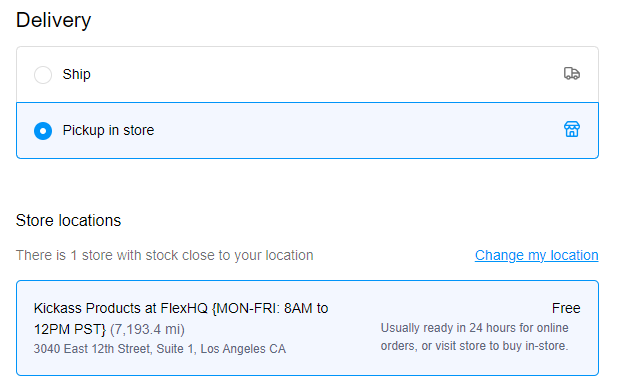This screenshot has width=617, height=390.
Task: Choose the Kickass Products at FlexHQ store card
Action: point(307,328)
